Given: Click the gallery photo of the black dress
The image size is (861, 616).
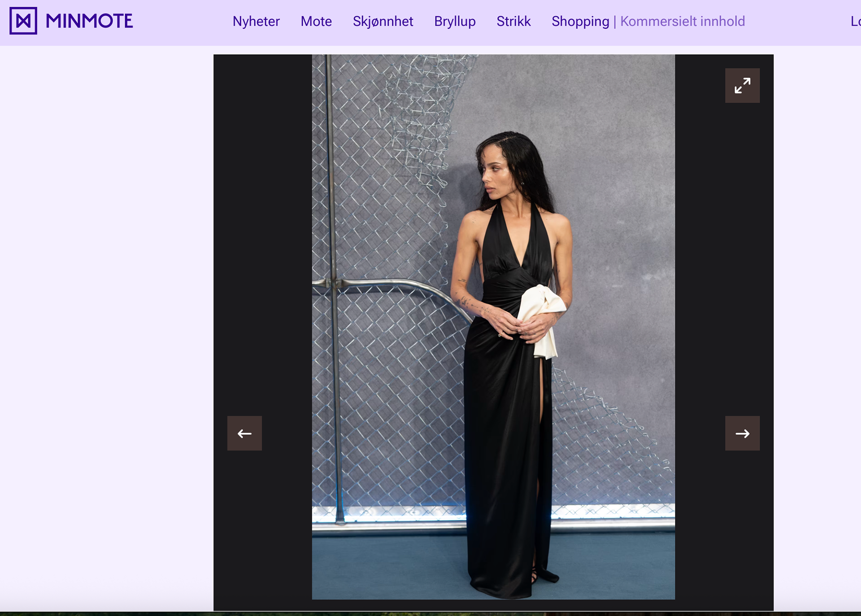Looking at the screenshot, I should click(x=493, y=327).
